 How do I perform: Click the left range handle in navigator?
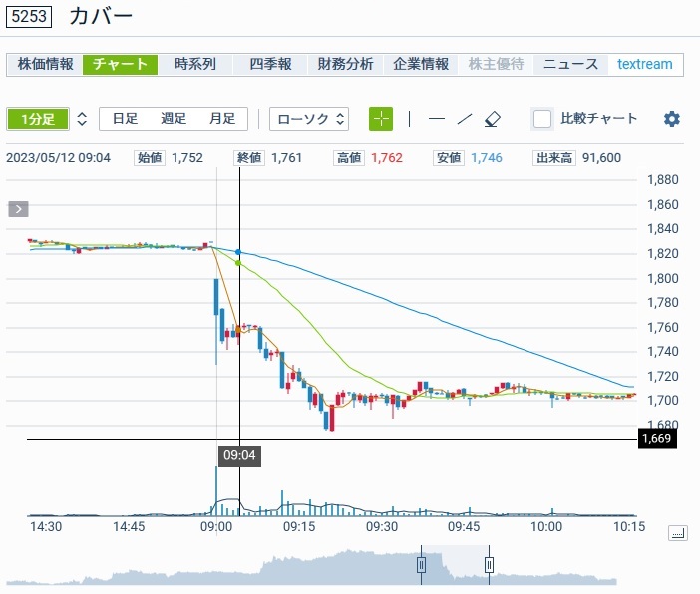coord(421,564)
